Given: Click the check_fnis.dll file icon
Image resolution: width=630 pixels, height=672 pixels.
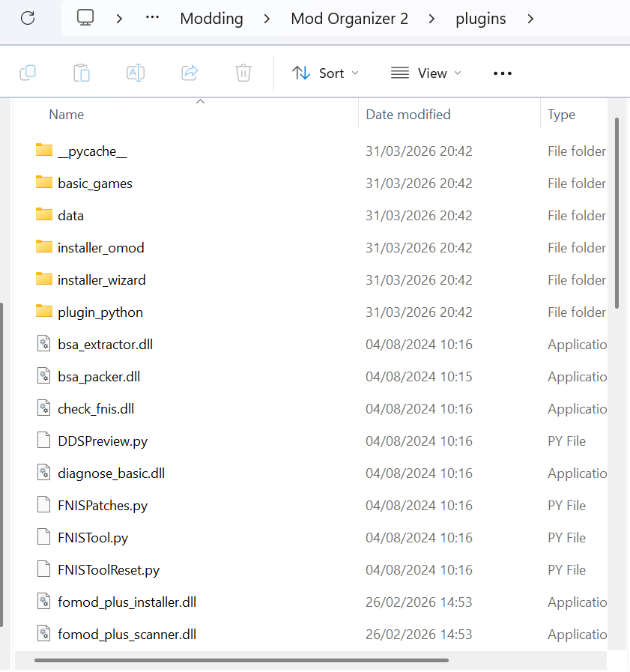Looking at the screenshot, I should tap(43, 408).
